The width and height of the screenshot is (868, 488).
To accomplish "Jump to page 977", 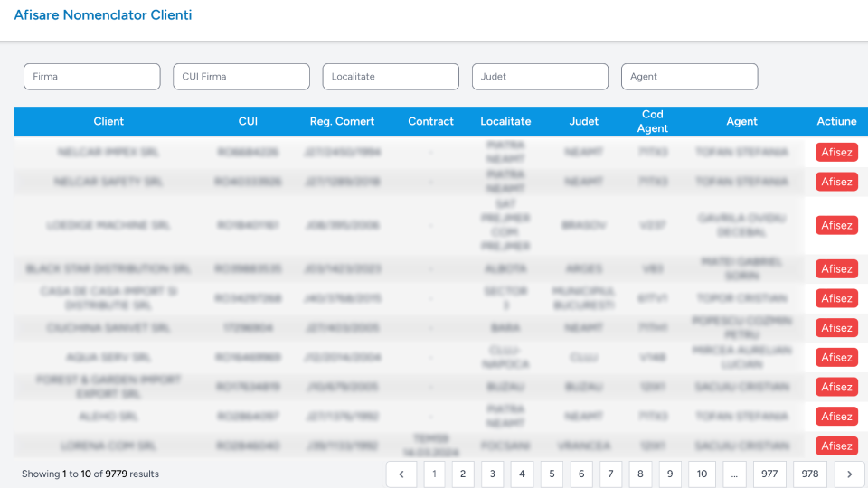I will coord(769,474).
